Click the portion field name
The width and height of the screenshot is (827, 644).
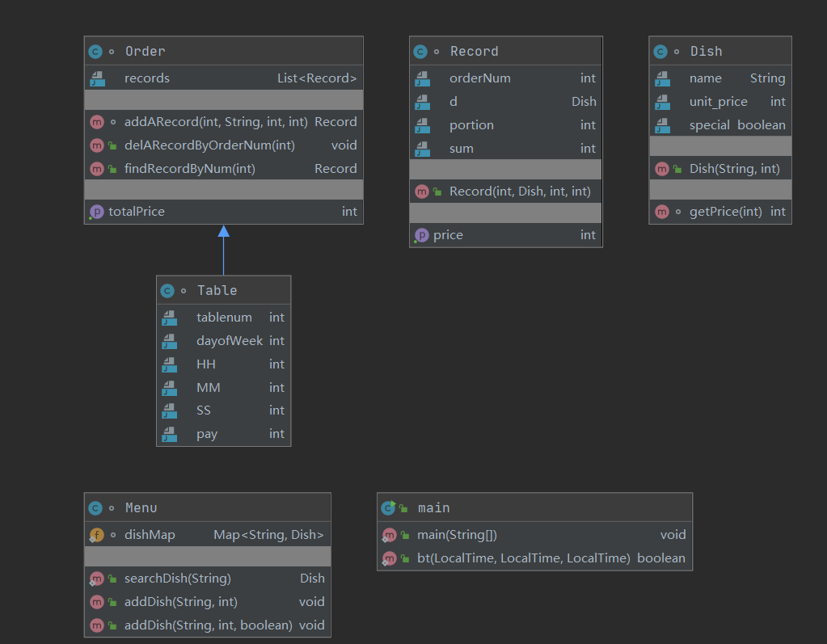(x=471, y=125)
